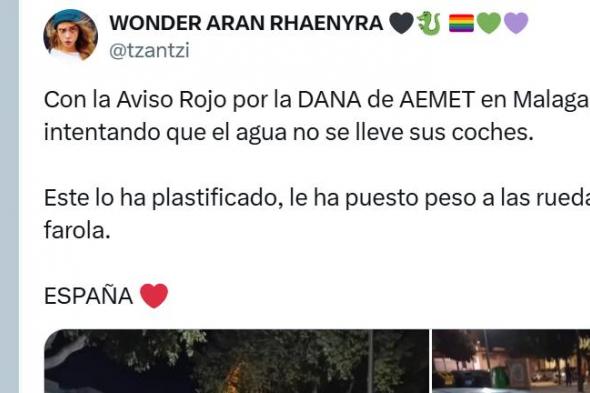This screenshot has height=393, width=590.
Task: Click the black heart emoji in name
Action: [401, 23]
